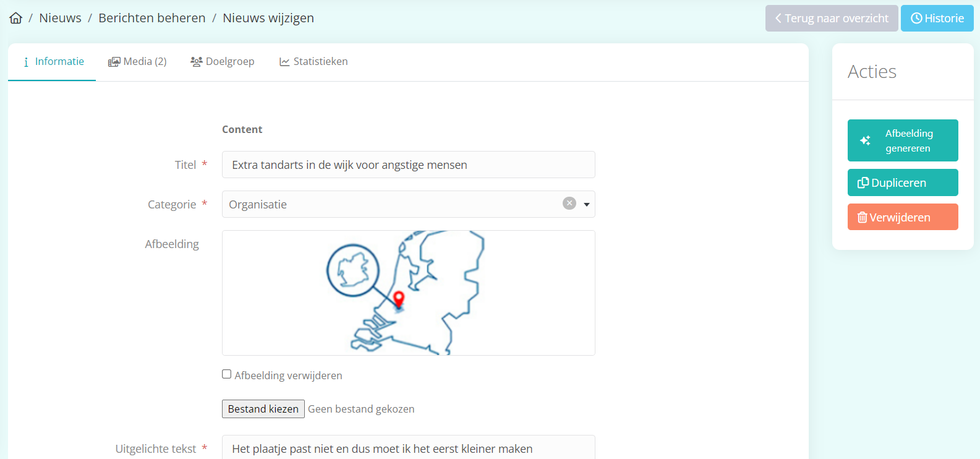980x459 pixels.
Task: Click Terug naar overzicht button
Action: coord(832,18)
